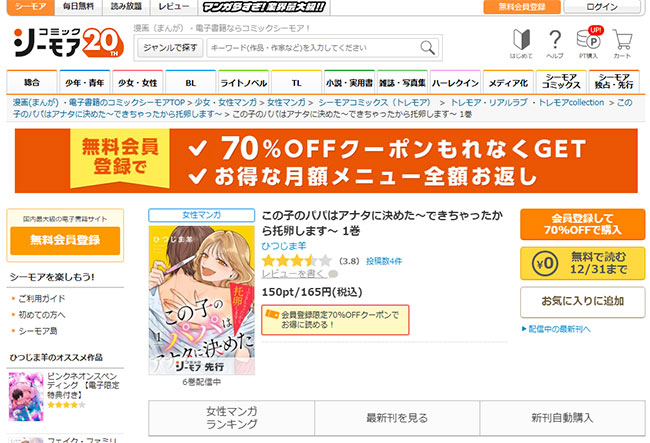Viewport: 650px width, 443px height.
Task: Click the マンガ多すぎ!業界最大級 banner logo
Action: tap(264, 7)
